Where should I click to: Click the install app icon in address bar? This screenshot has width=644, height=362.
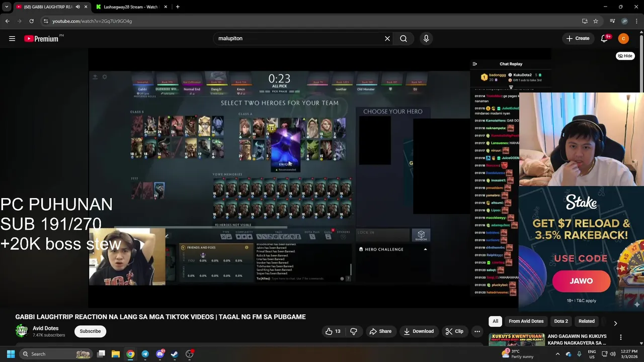(x=585, y=21)
